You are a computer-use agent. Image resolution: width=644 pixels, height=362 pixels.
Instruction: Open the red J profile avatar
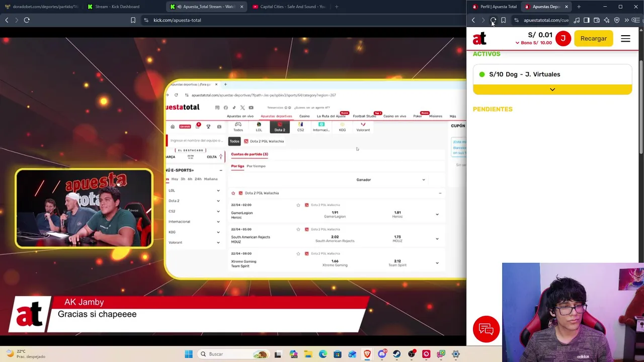click(x=563, y=38)
